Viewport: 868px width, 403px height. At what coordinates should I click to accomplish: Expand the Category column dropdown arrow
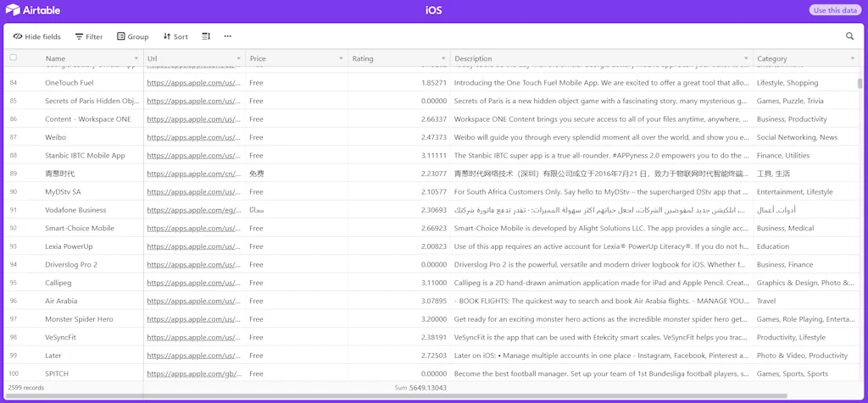coord(853,58)
